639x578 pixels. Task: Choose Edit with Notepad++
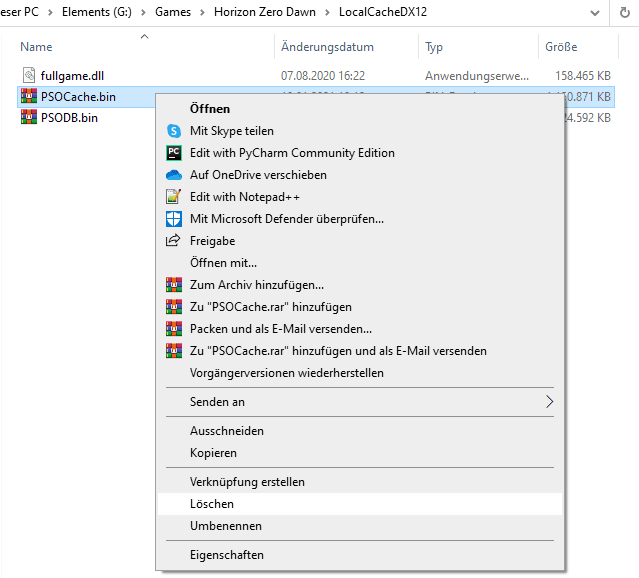click(x=360, y=197)
